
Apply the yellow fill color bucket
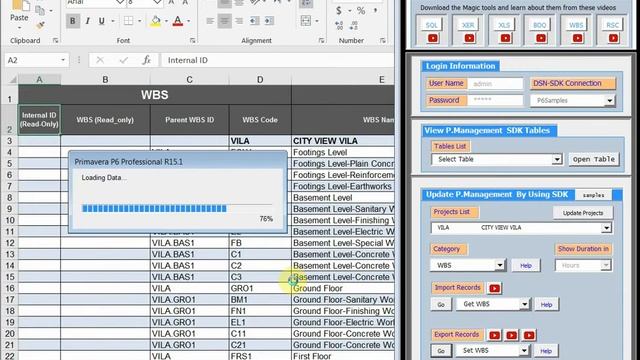[x=156, y=21]
